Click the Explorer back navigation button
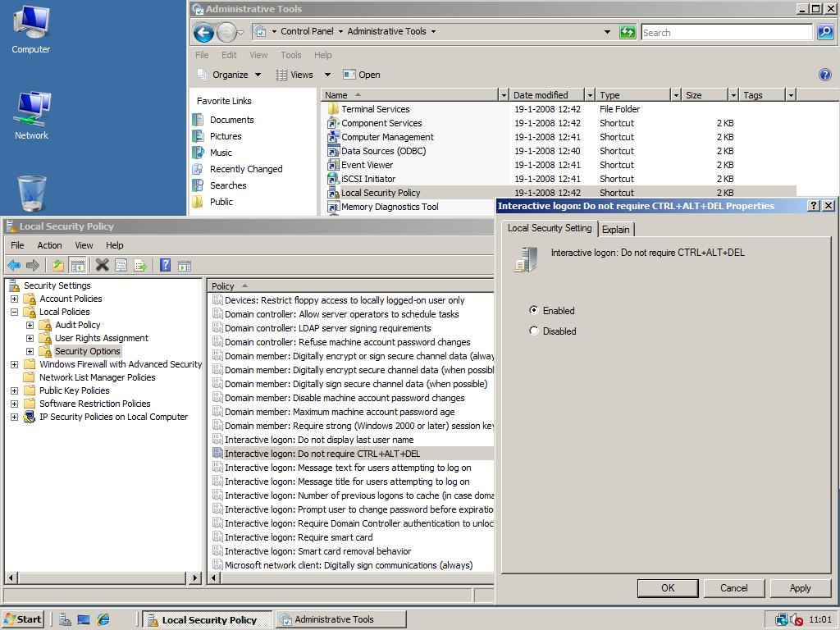The height and width of the screenshot is (630, 840). [x=203, y=33]
